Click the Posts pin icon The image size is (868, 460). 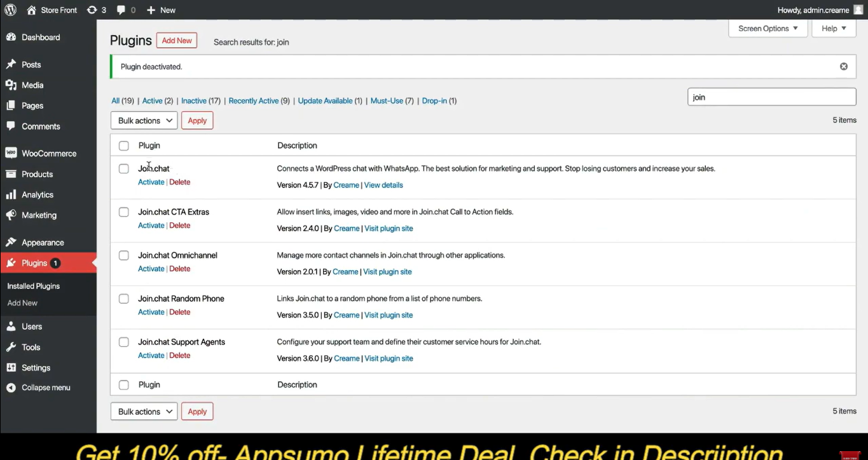(x=11, y=65)
